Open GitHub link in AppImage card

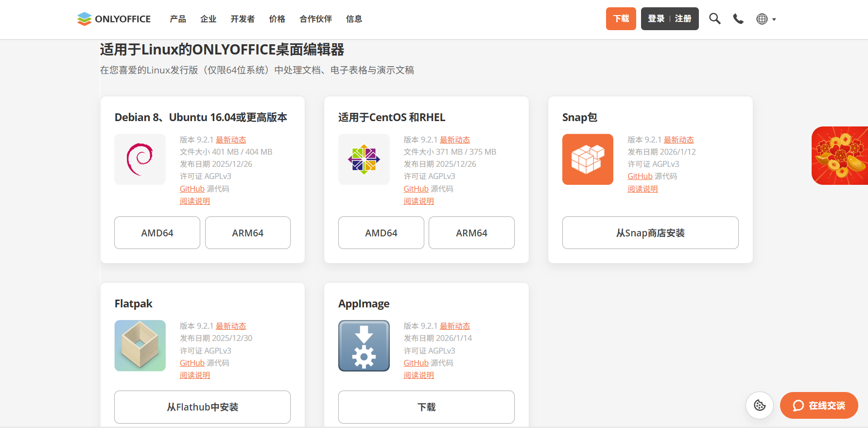click(416, 363)
